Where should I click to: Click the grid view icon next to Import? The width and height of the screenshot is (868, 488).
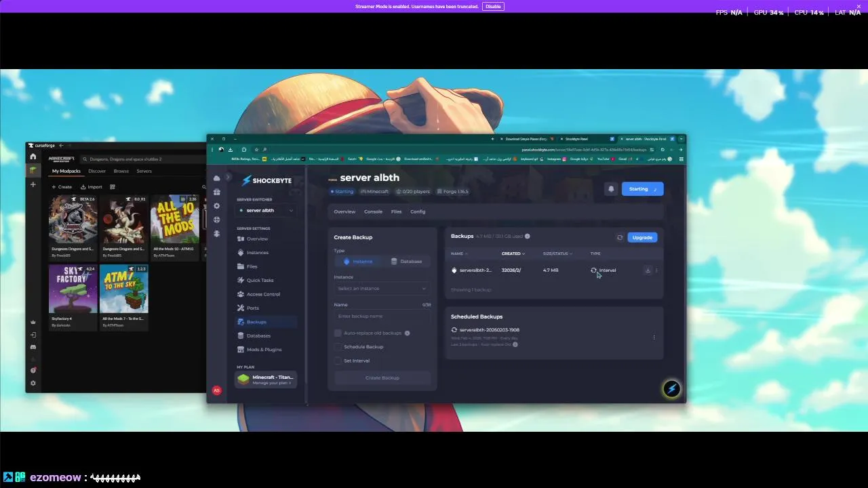113,187
